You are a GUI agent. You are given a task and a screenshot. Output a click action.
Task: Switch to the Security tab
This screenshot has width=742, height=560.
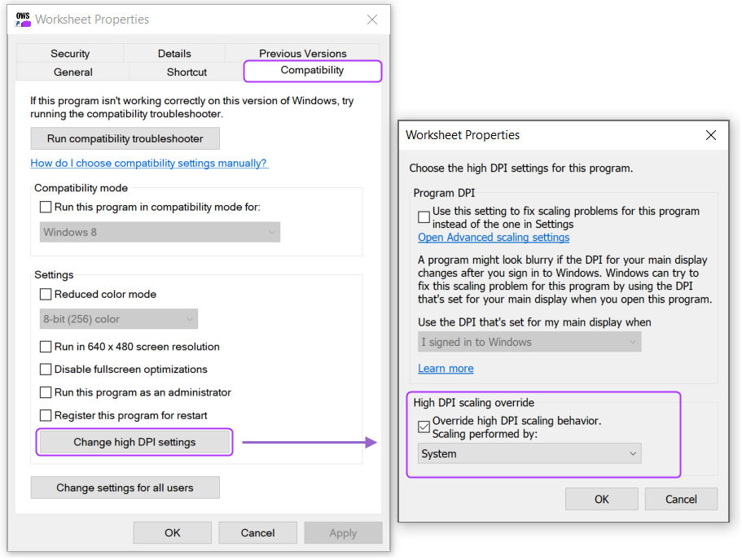[x=69, y=53]
